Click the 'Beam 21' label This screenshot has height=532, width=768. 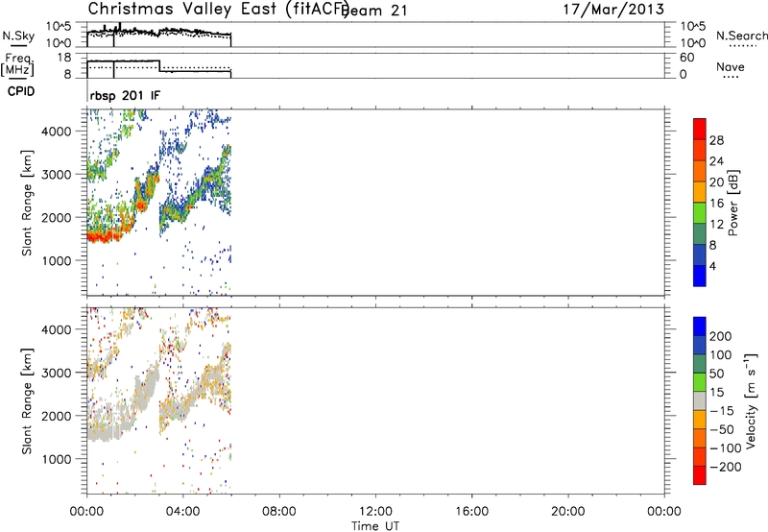pyautogui.click(x=374, y=11)
